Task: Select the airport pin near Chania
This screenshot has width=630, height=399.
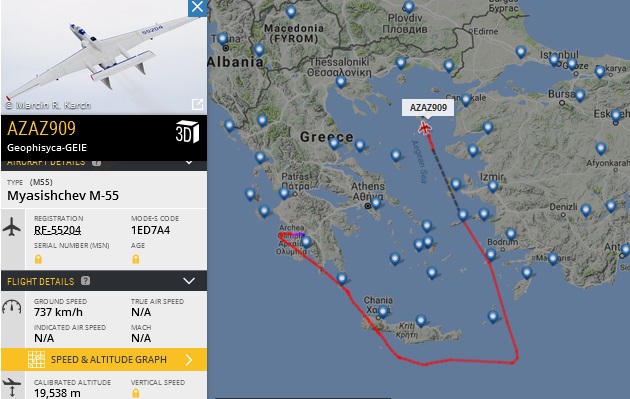Action: click(x=383, y=311)
